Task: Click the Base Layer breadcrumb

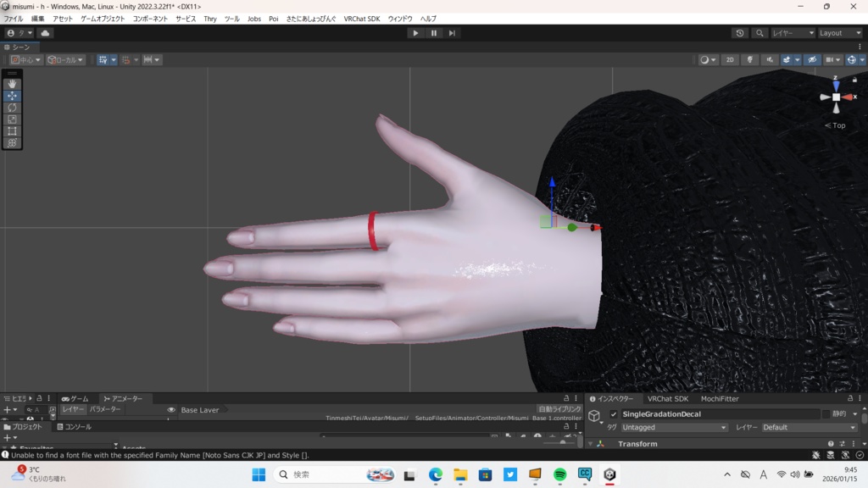Action: pos(200,410)
